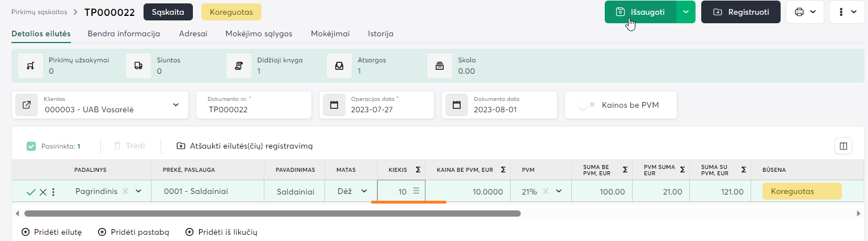868x241 pixels.
Task: Open the Matas unit dropdown
Action: (x=364, y=192)
